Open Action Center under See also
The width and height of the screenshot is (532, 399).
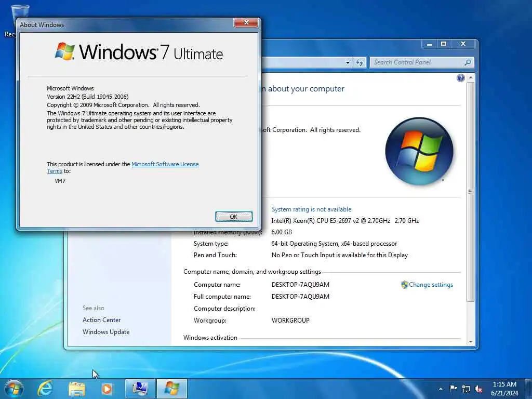click(x=101, y=320)
